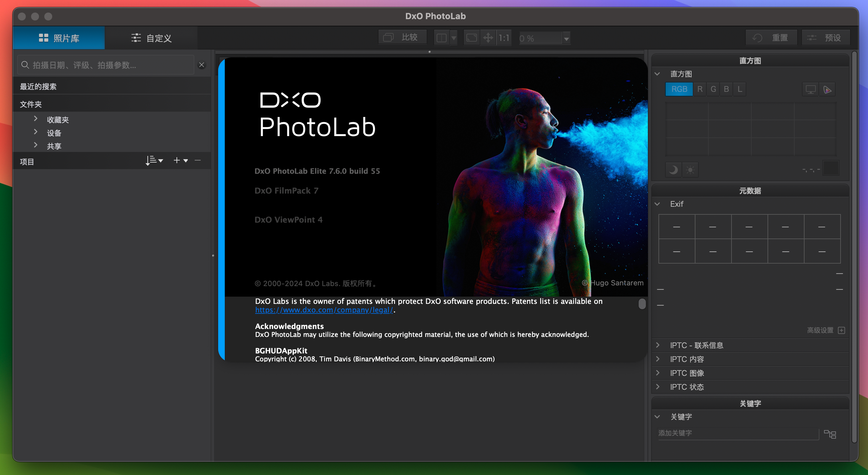The width and height of the screenshot is (868, 475).
Task: Click the 比较 compare button
Action: click(x=402, y=37)
